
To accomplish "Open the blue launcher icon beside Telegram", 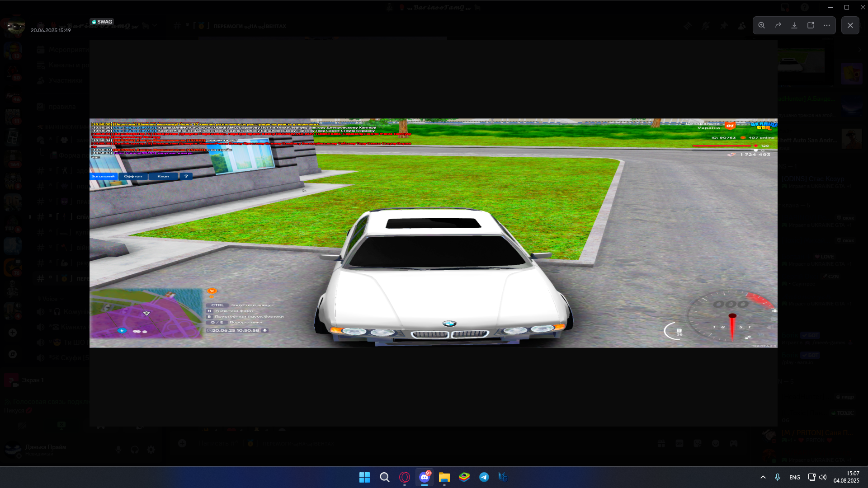I will click(x=503, y=477).
